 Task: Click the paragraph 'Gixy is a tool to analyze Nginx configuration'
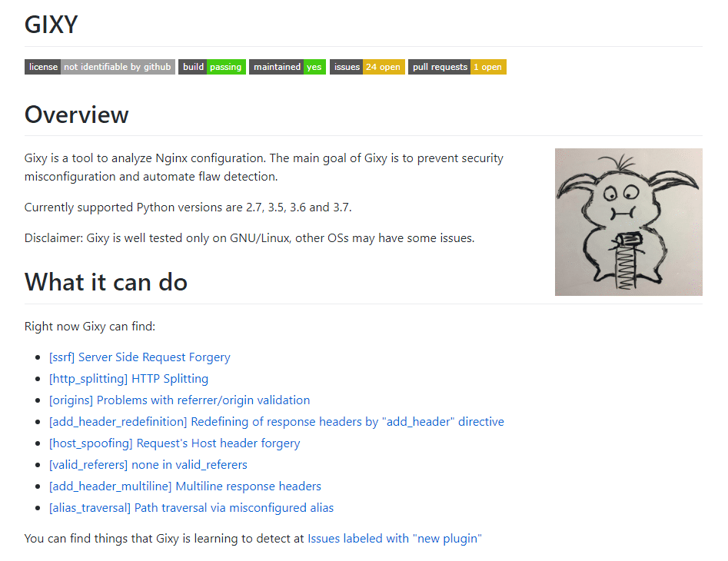click(264, 168)
